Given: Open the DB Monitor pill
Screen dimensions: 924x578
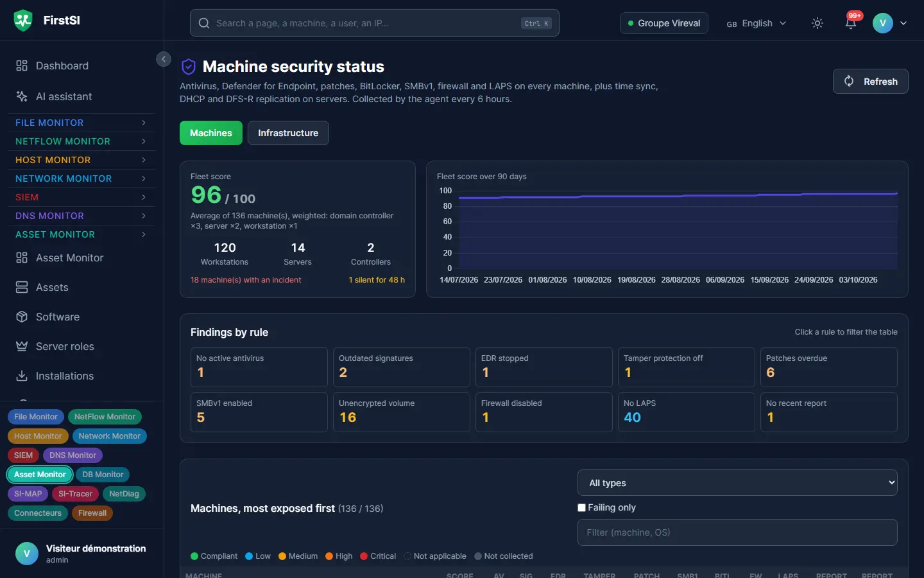Looking at the screenshot, I should 103,475.
